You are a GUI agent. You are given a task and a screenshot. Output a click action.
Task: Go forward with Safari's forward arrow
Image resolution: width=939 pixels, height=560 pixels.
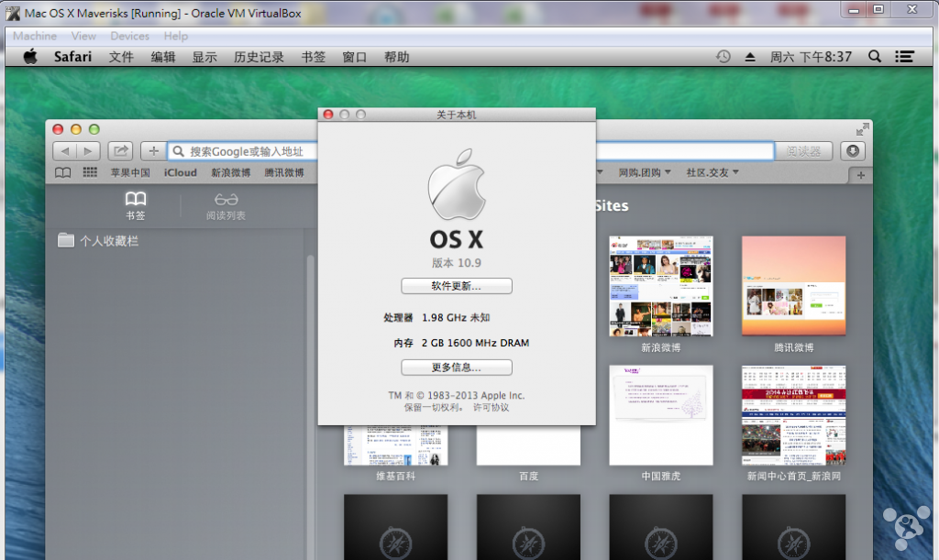tap(89, 151)
